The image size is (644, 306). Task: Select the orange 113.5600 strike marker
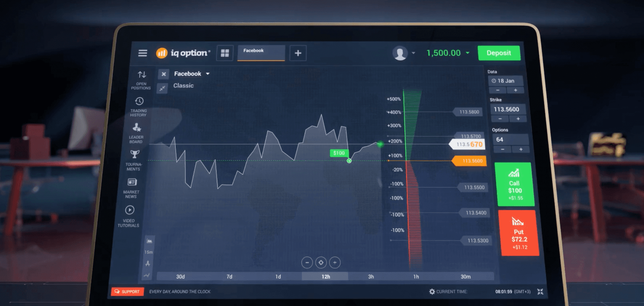[x=469, y=161]
